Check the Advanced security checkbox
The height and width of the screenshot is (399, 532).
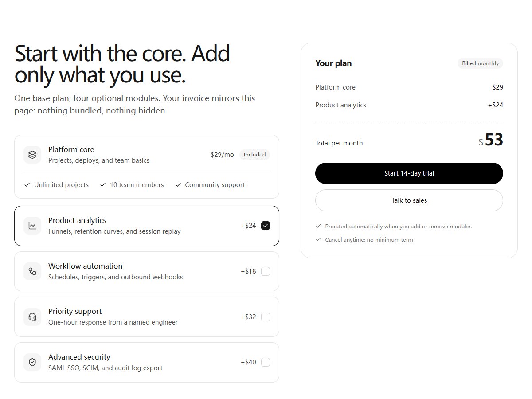point(266,362)
